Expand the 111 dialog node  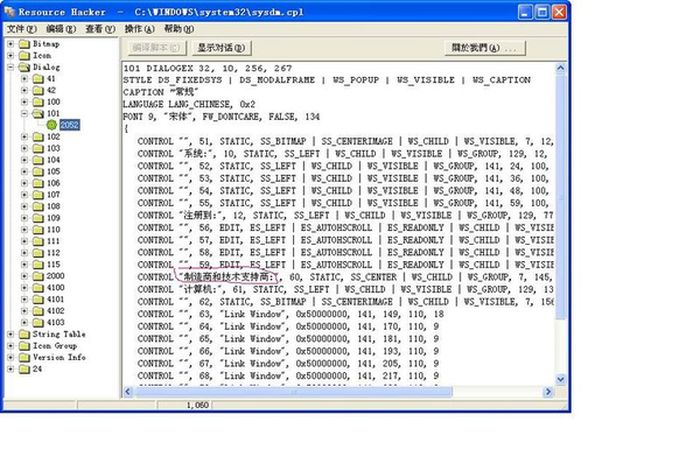[25, 241]
